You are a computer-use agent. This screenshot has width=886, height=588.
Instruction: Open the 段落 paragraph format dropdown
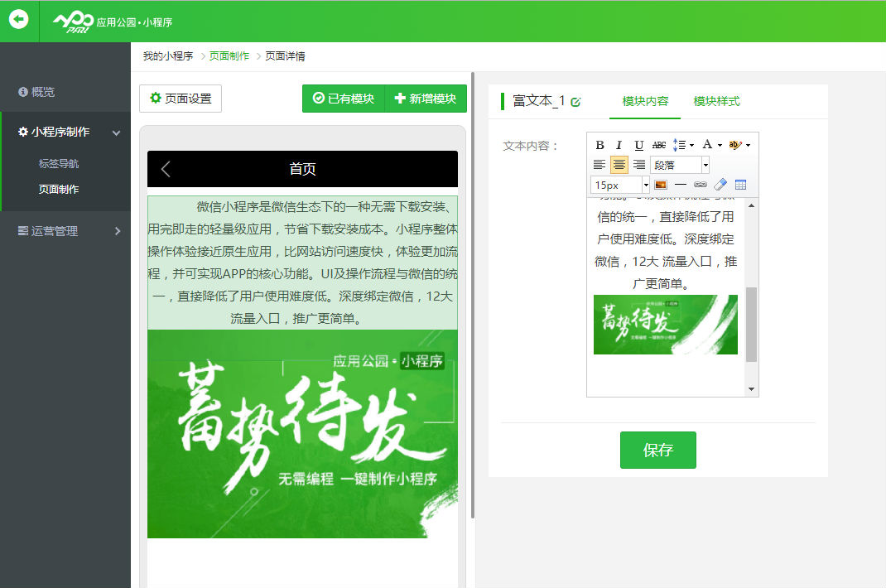pos(680,165)
